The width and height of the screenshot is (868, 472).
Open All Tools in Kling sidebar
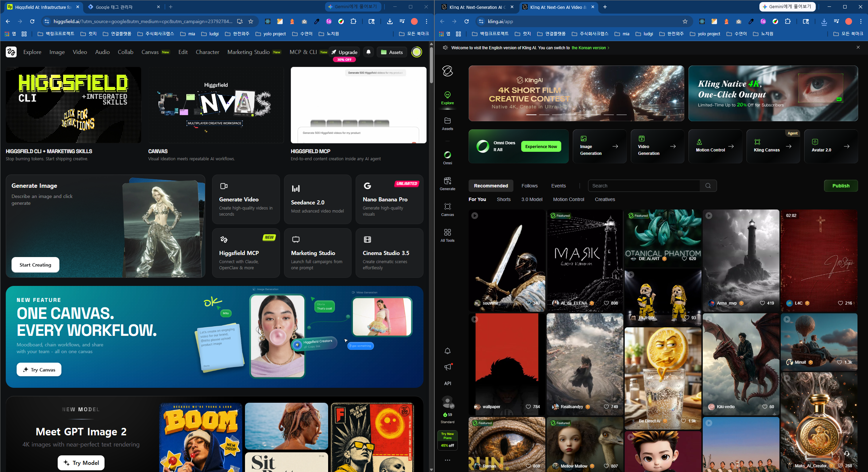click(447, 235)
